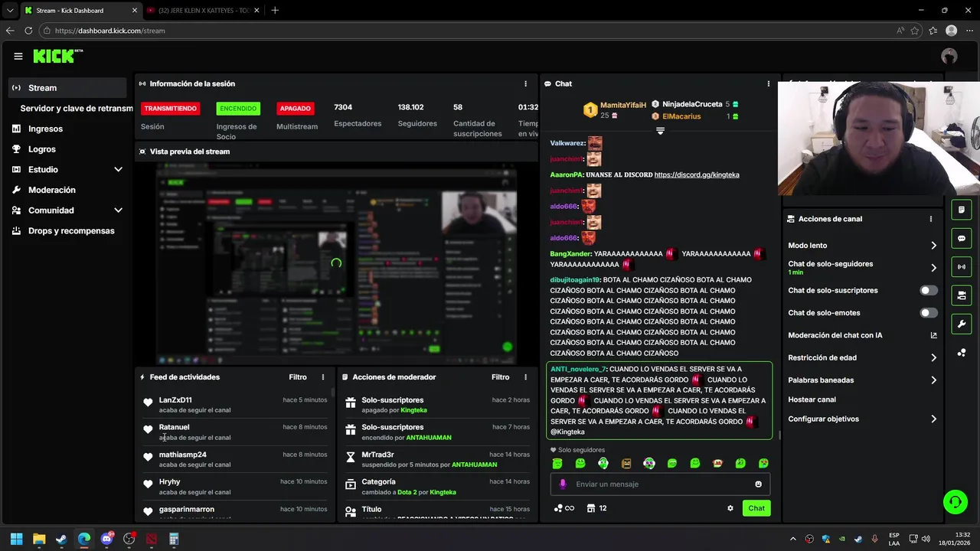Screen dimensions: 980x551
Task: Open the chat bubble icon in right rail
Action: [x=962, y=238]
